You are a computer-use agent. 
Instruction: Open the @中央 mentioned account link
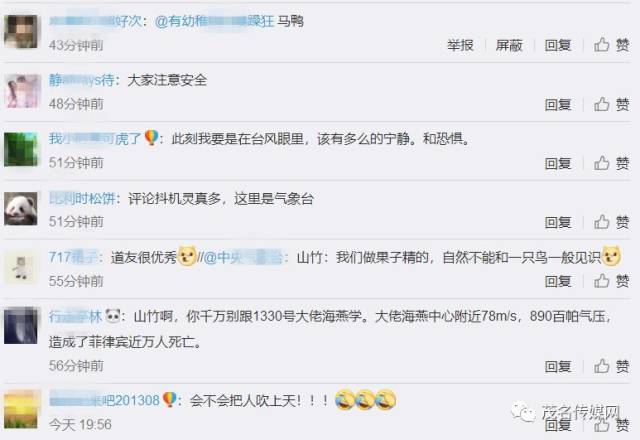243,258
